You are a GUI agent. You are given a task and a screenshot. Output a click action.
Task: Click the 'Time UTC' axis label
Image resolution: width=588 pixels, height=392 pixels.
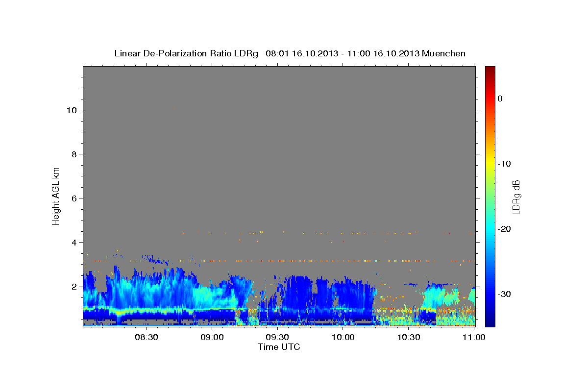click(x=279, y=347)
